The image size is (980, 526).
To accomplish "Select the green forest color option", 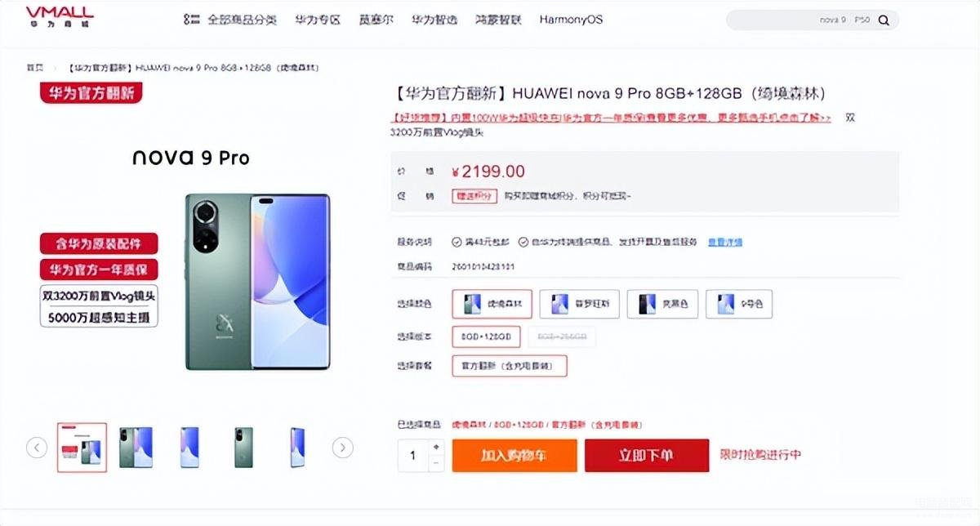I will (x=492, y=304).
